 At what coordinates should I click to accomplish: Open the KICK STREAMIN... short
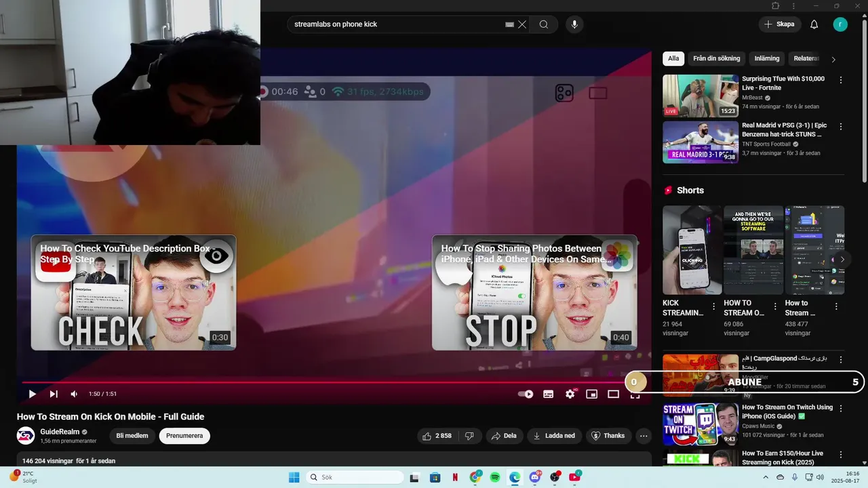(692, 250)
